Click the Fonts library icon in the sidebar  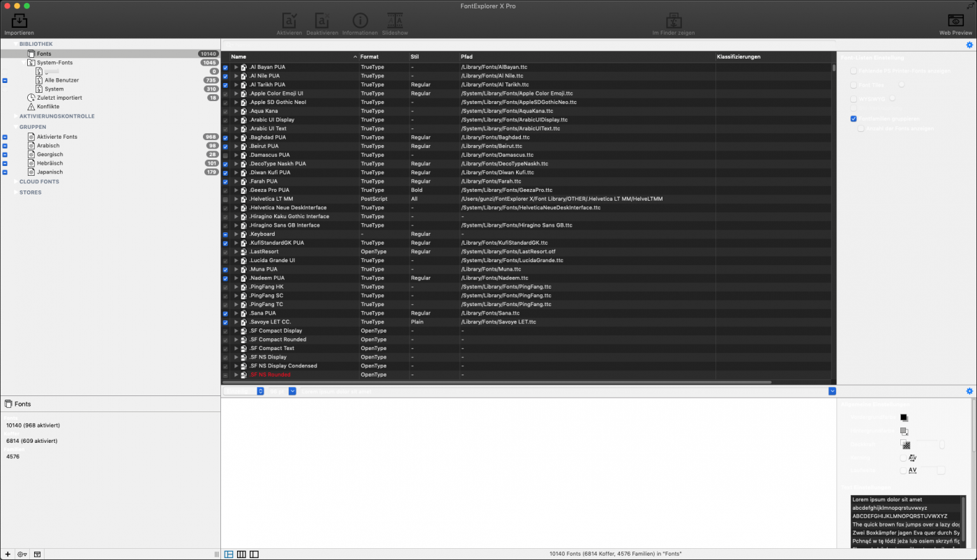click(x=31, y=54)
